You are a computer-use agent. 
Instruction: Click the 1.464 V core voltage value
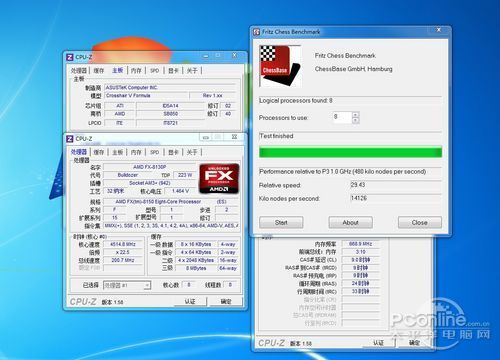[180, 191]
